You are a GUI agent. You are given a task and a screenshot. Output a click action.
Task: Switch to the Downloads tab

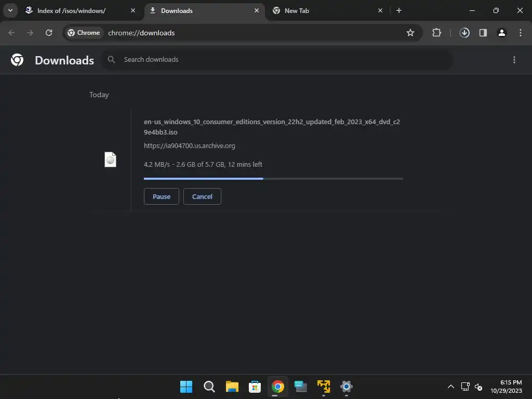pos(205,10)
